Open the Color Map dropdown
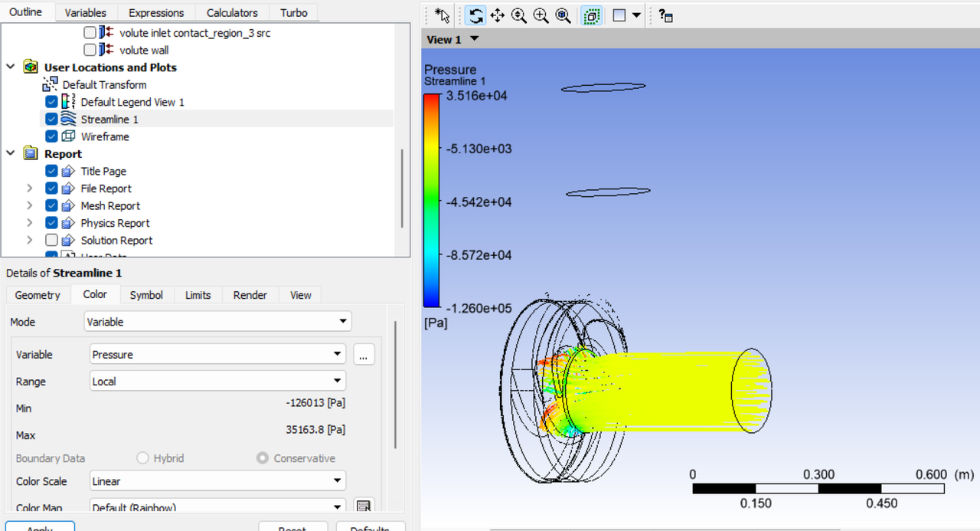This screenshot has height=531, width=980. click(217, 506)
